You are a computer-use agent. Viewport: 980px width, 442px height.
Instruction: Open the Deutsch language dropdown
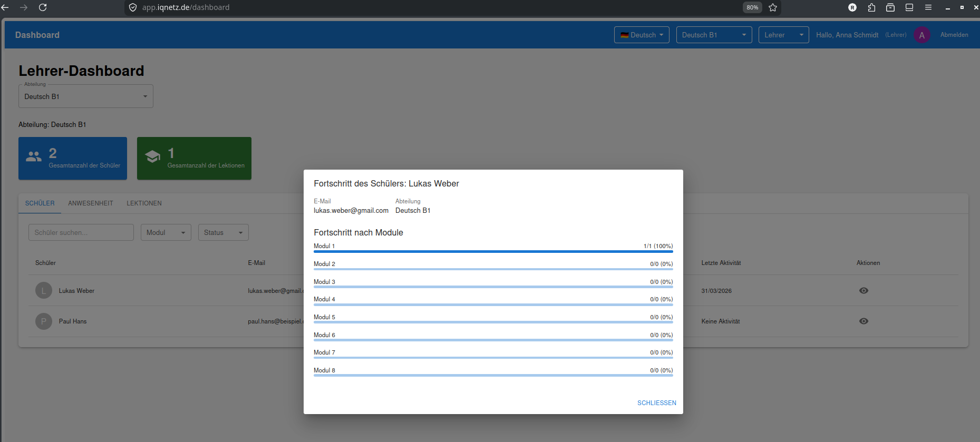coord(642,35)
